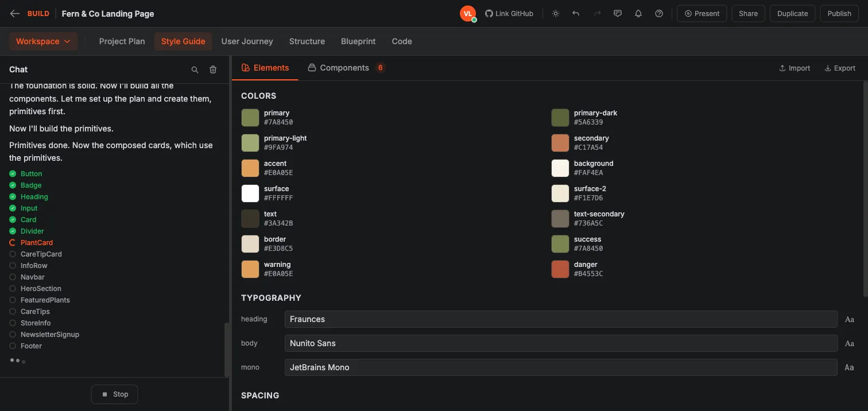Open the comments speech bubble icon
Image resolution: width=868 pixels, height=411 pixels.
point(618,14)
